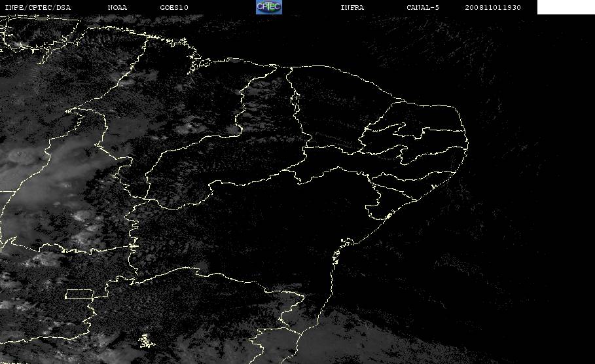Click the NOAA label in header
Viewport: 595px width, 364px height.
[117, 8]
